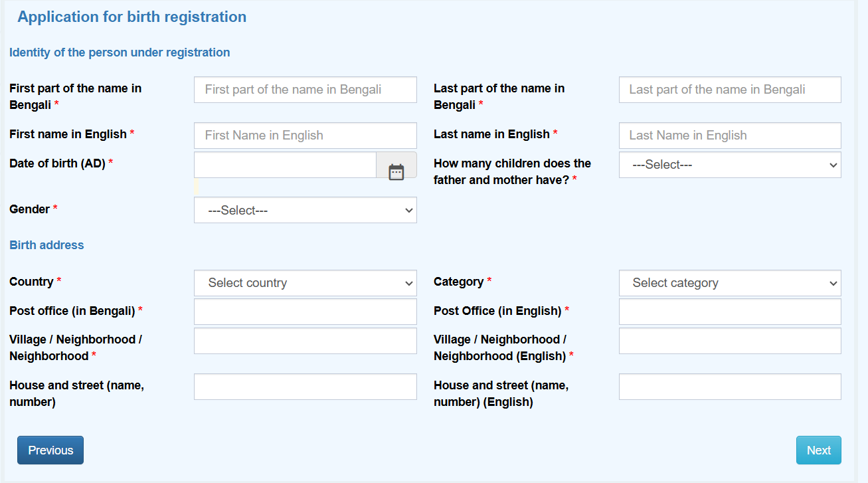Click the Post Office in English field

729,312
